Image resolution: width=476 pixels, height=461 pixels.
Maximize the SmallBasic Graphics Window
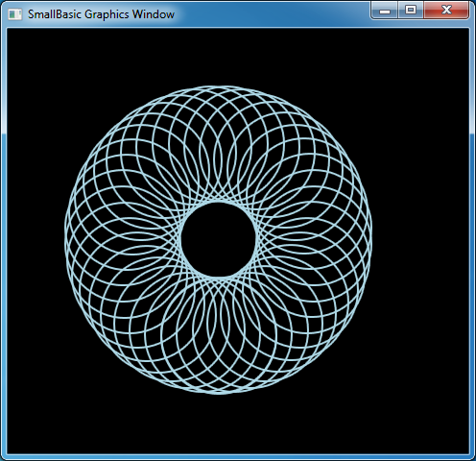pos(411,11)
